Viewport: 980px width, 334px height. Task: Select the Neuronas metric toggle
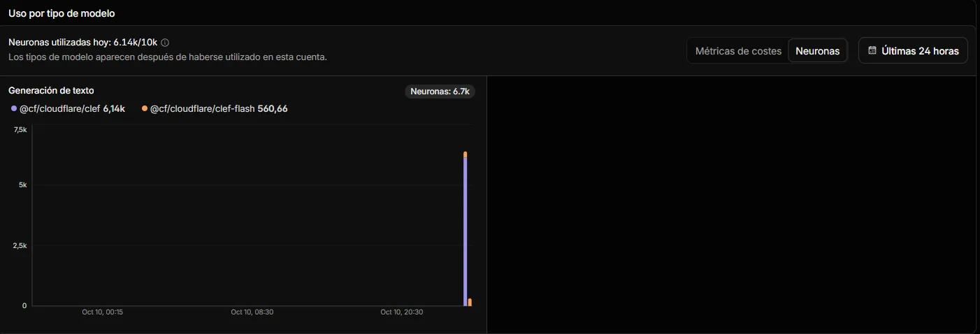[x=817, y=51]
